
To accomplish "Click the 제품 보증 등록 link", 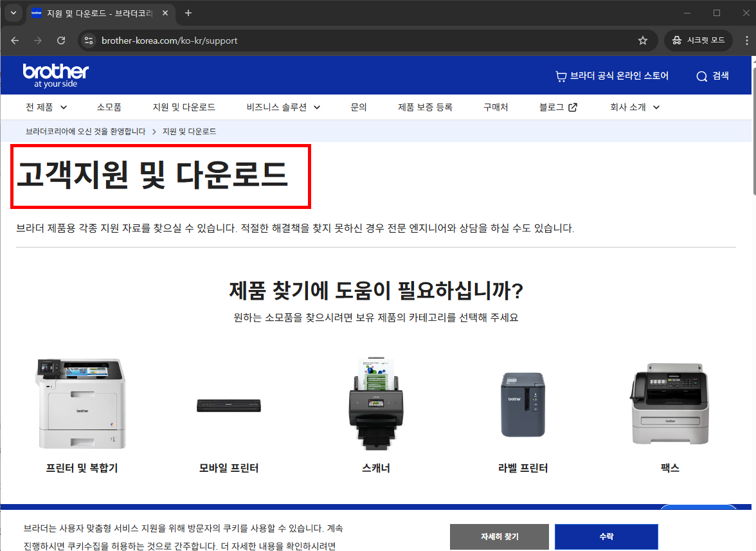I will [424, 107].
